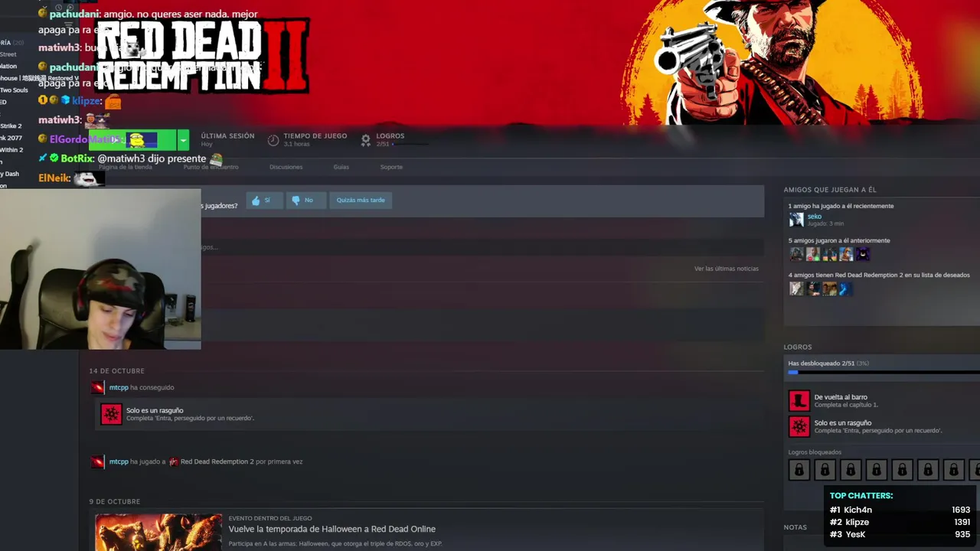The image size is (980, 551).
Task: Click the '9 DE OCTUBRE' date heading
Action: pyautogui.click(x=114, y=501)
